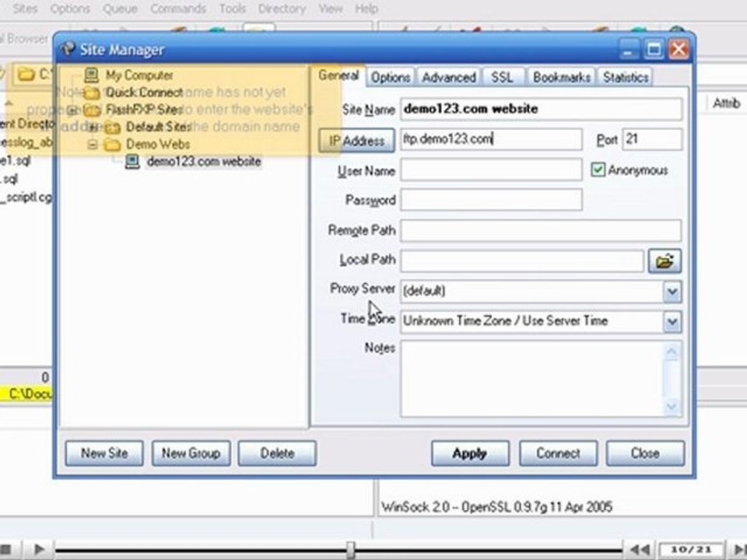This screenshot has width=747, height=560.
Task: Click the Port field
Action: [652, 139]
